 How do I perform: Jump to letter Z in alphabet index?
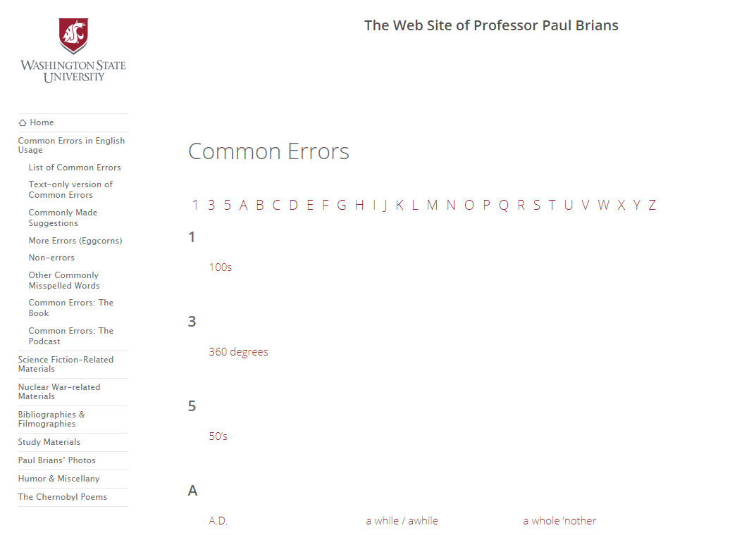[x=652, y=205]
